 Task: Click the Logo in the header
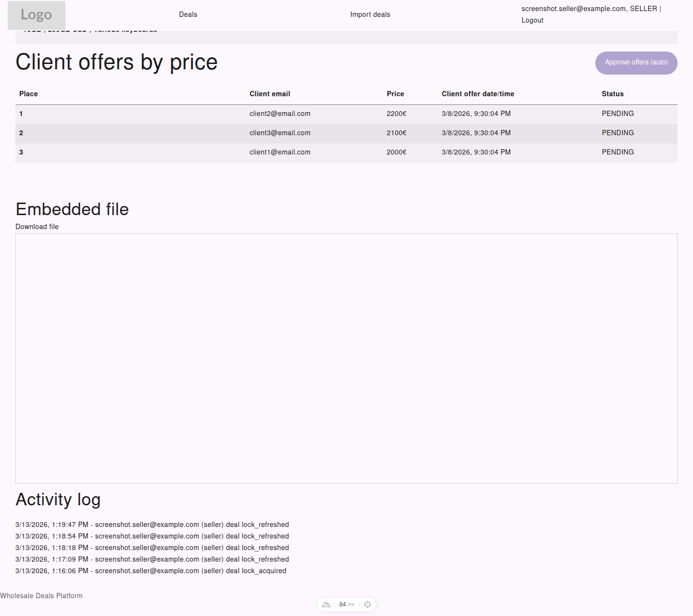pos(36,15)
